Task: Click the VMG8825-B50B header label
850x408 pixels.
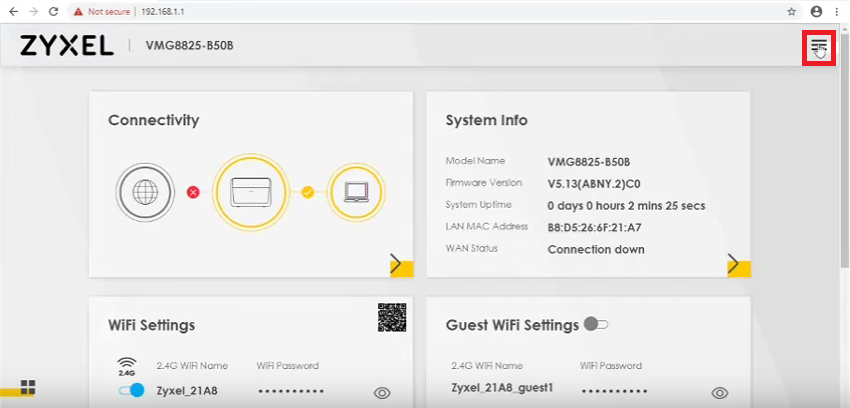Action: pyautogui.click(x=190, y=46)
